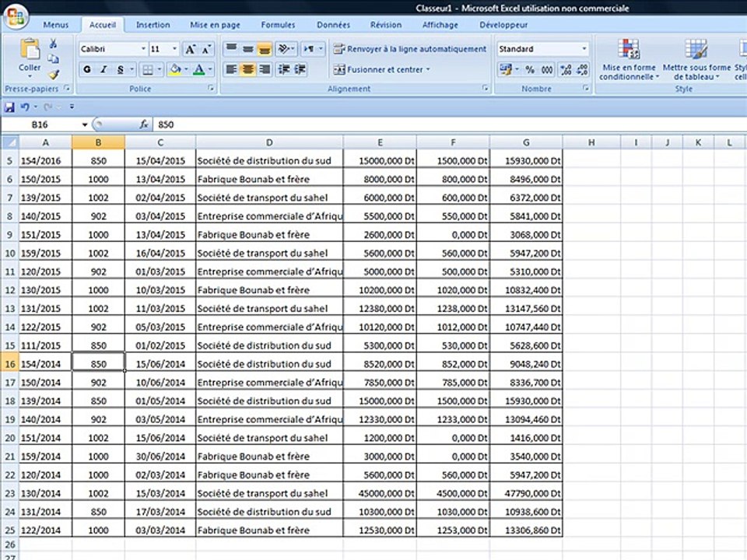Toggle underline (S) formatting
The image size is (747, 560).
(x=120, y=69)
